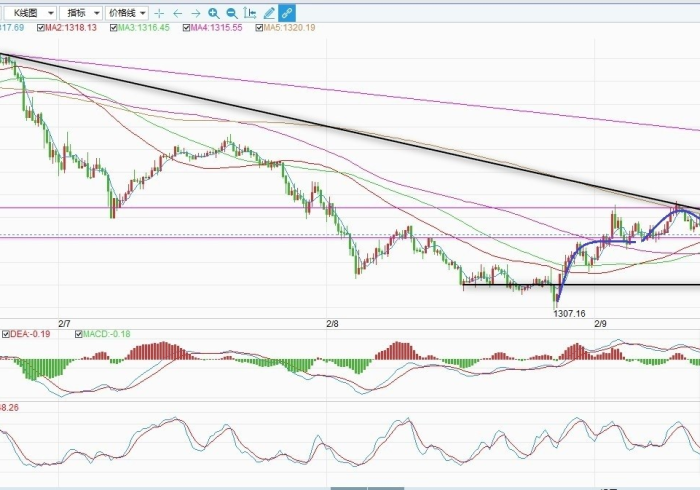Click the 2/8 date axis label

coord(333,324)
